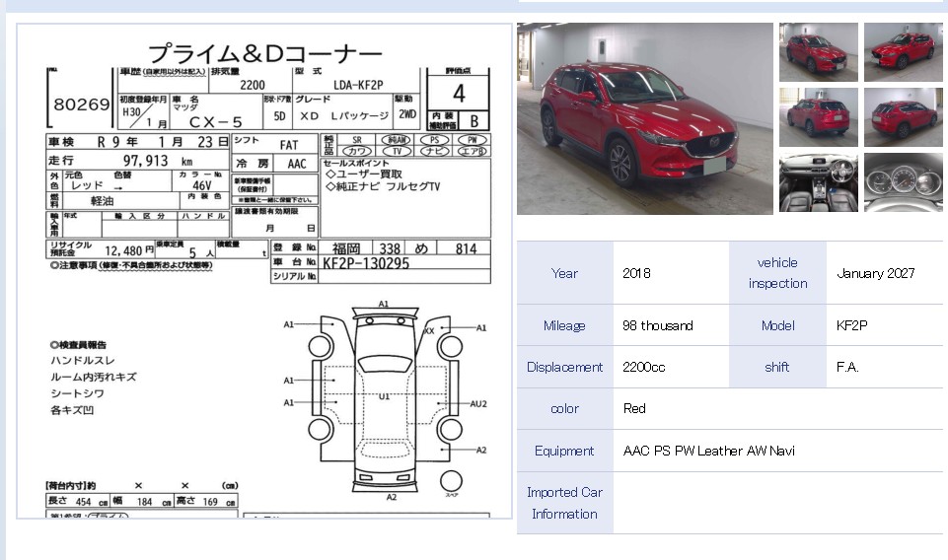This screenshot has width=948, height=560.
Task: Click the A2 rear bumper damage mark
Action: tap(392, 497)
